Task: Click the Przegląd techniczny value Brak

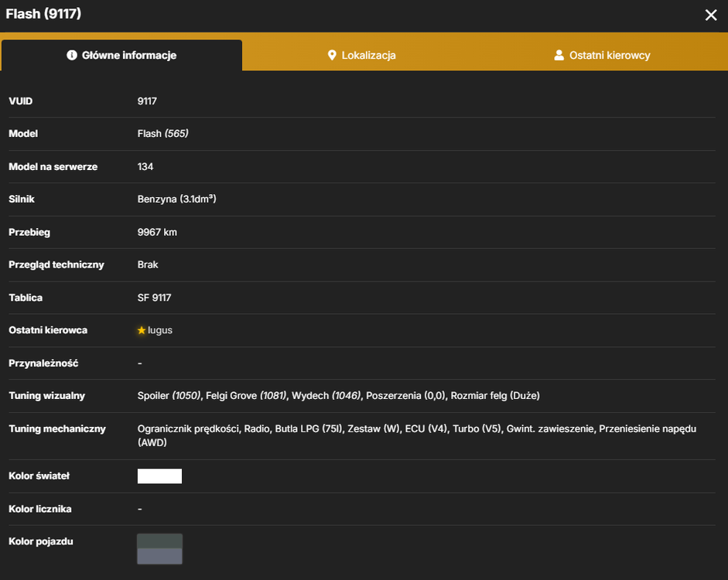Action: pos(148,264)
